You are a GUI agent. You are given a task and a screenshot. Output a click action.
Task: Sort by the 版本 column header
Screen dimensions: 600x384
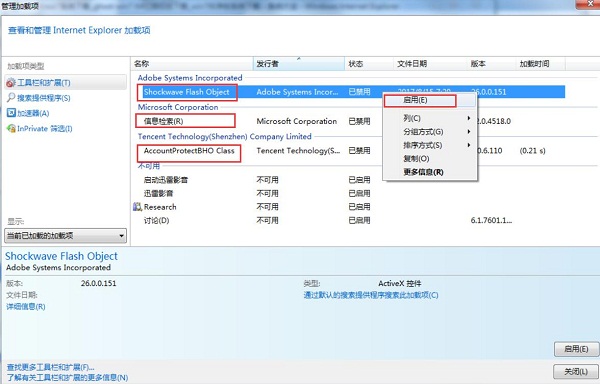(x=491, y=64)
